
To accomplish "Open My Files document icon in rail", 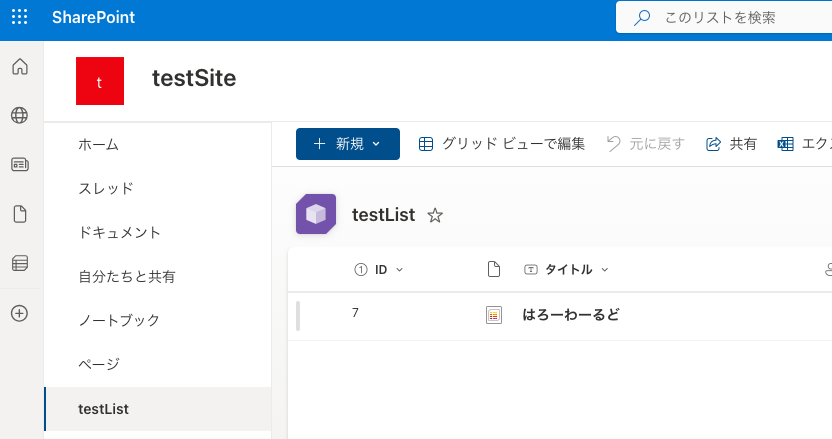I will [19, 213].
